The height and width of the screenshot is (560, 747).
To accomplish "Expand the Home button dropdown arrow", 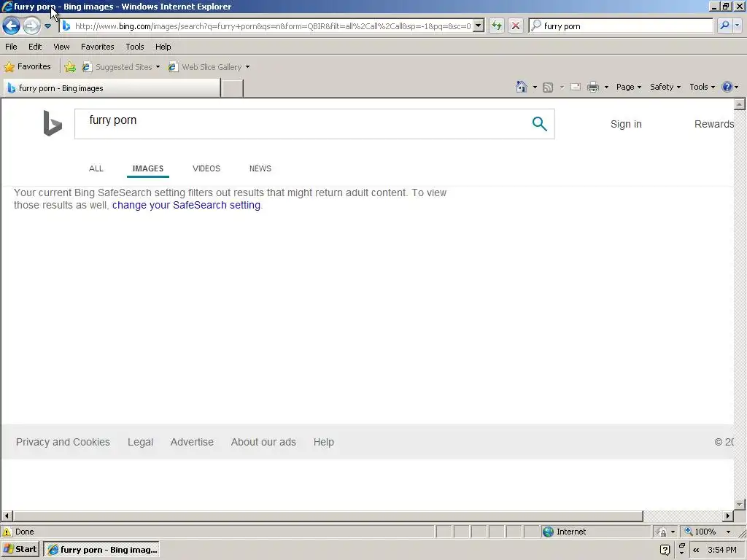I will (535, 87).
